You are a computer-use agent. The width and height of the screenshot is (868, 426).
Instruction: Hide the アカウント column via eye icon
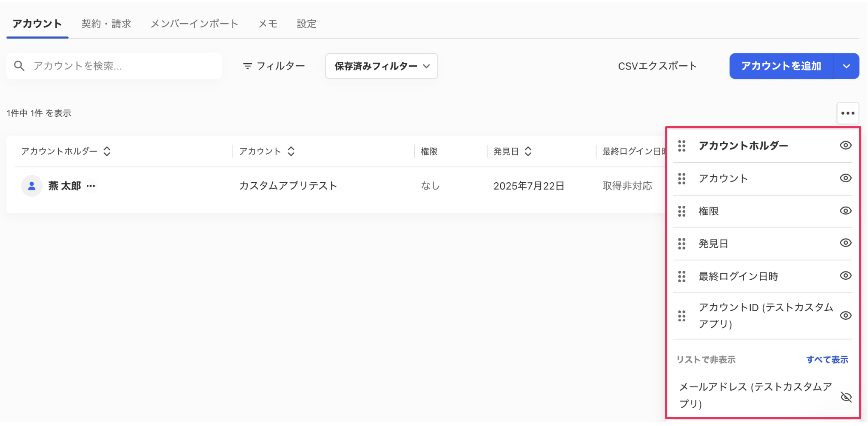click(x=846, y=178)
